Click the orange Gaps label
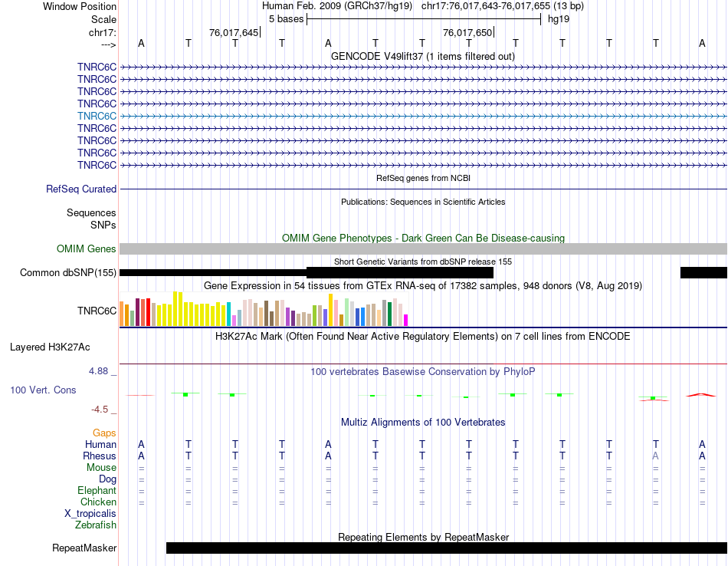This screenshot has width=728, height=566. pyautogui.click(x=104, y=433)
